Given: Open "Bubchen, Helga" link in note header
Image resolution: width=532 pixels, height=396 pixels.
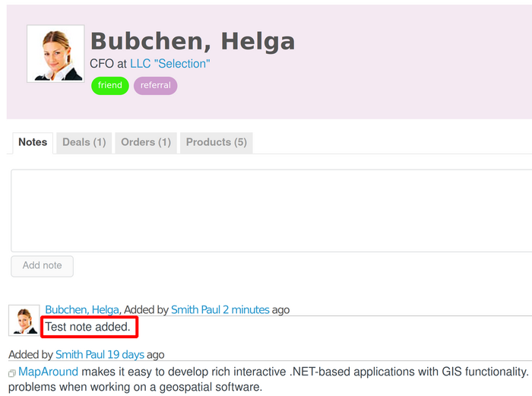Looking at the screenshot, I should 82,309.
